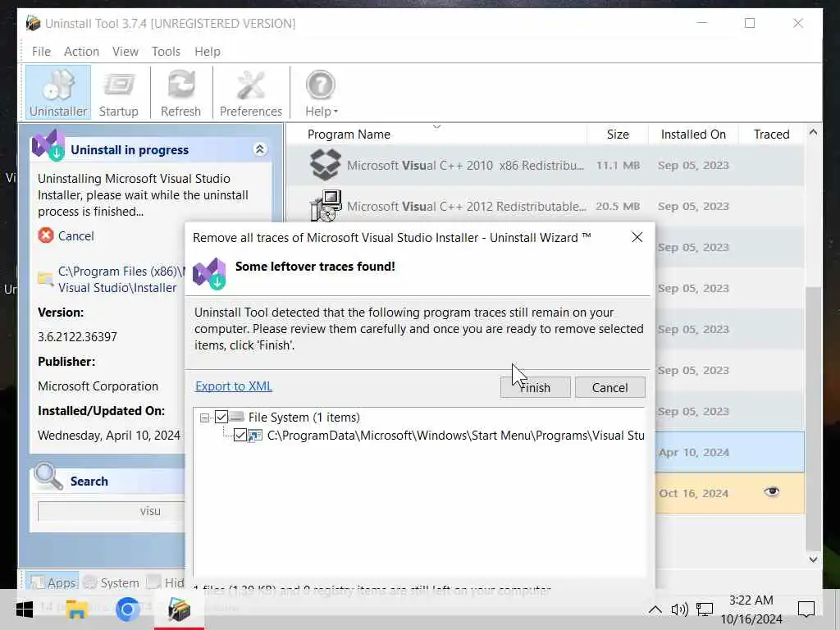The height and width of the screenshot is (630, 840).
Task: Click the Finish button
Action: click(x=535, y=387)
